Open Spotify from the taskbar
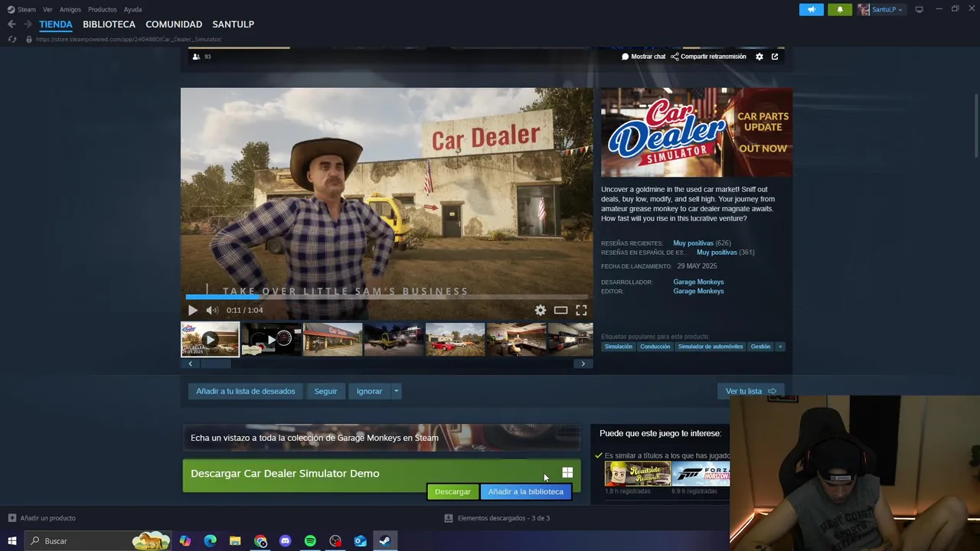 pos(310,541)
